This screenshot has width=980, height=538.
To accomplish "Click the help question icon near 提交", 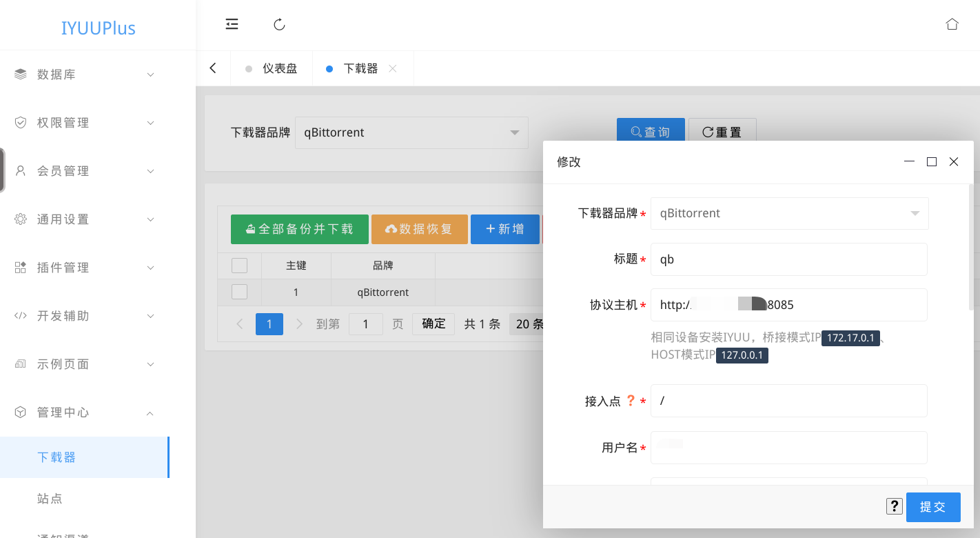I will tap(895, 506).
